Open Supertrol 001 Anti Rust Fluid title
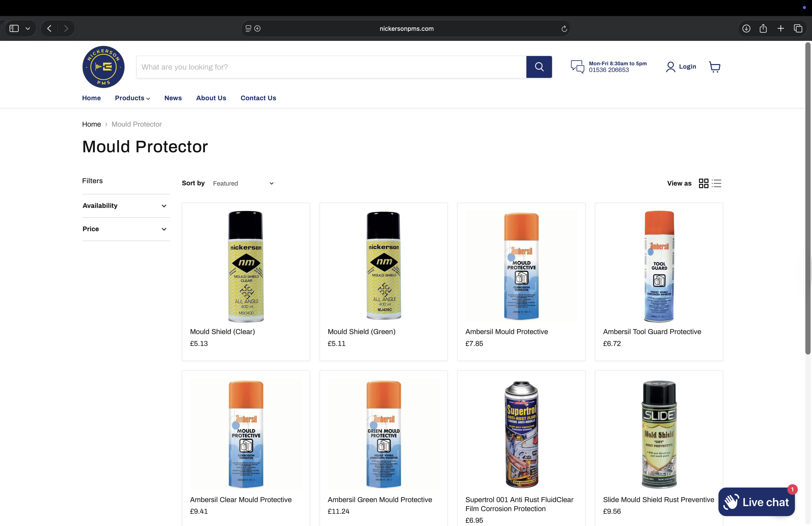Viewport: 812px width, 526px height. pos(519,504)
